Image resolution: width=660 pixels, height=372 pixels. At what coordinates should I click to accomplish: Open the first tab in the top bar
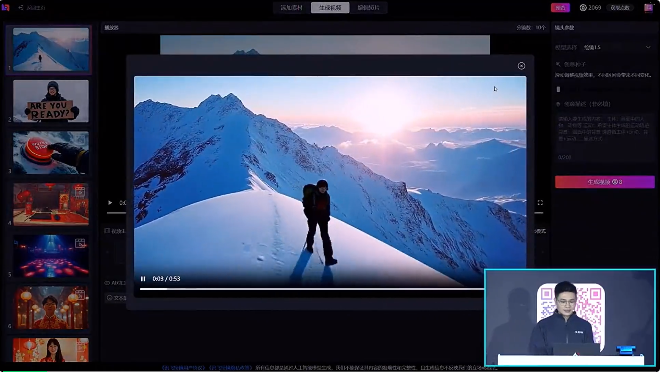click(292, 8)
